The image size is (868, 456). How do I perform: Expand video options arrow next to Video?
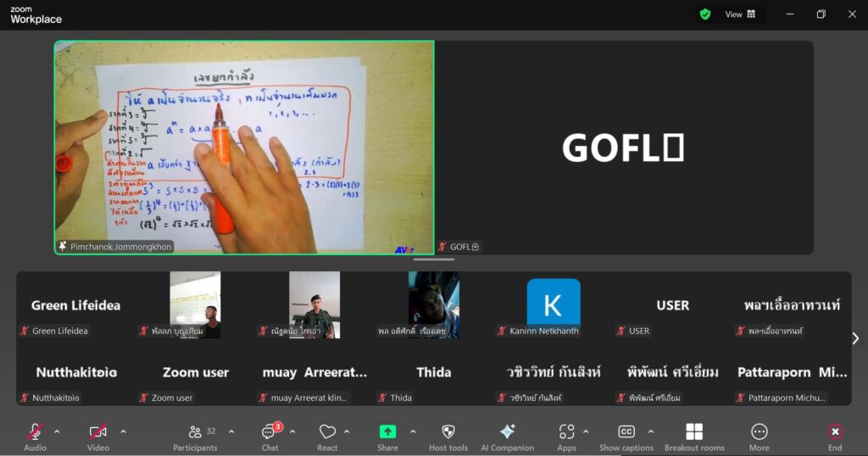[123, 431]
